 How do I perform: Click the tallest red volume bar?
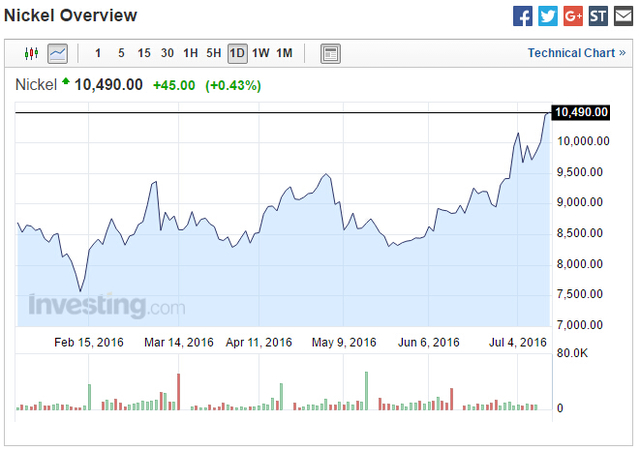pyautogui.click(x=179, y=392)
